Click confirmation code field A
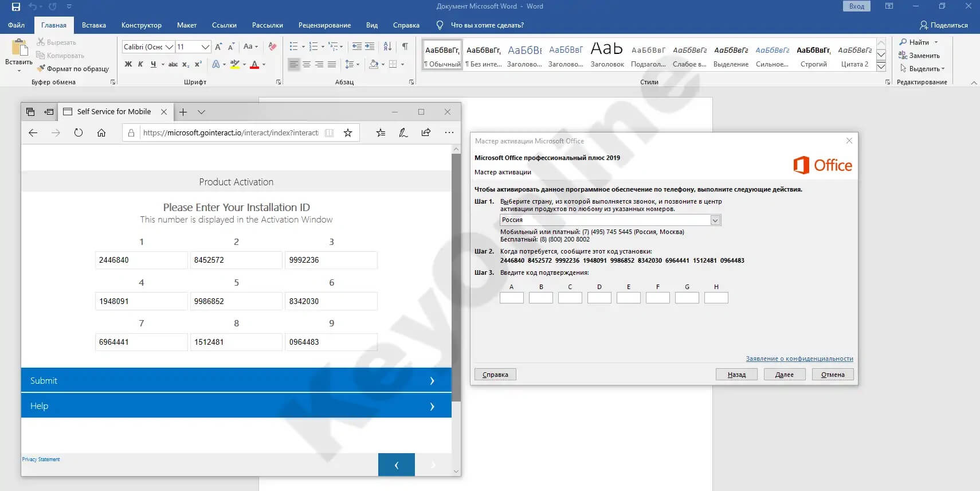 click(512, 298)
